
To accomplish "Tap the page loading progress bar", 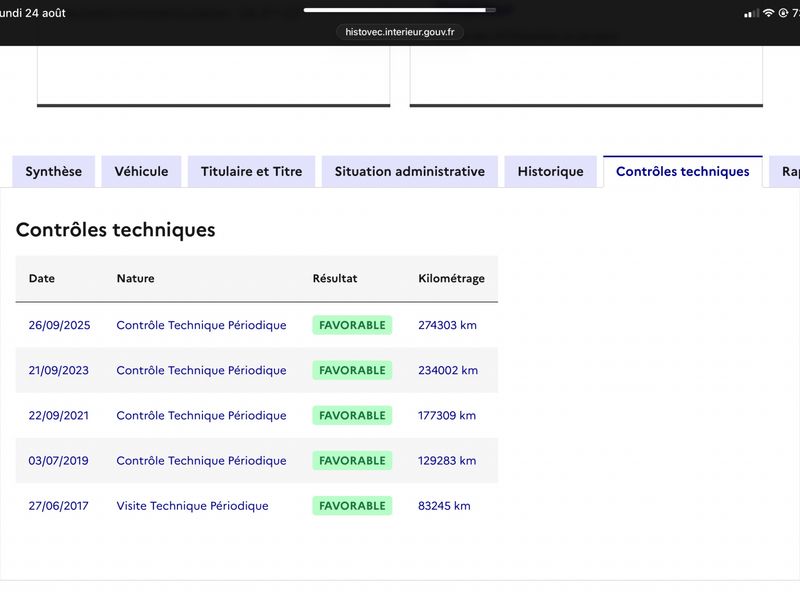I will pyautogui.click(x=399, y=10).
